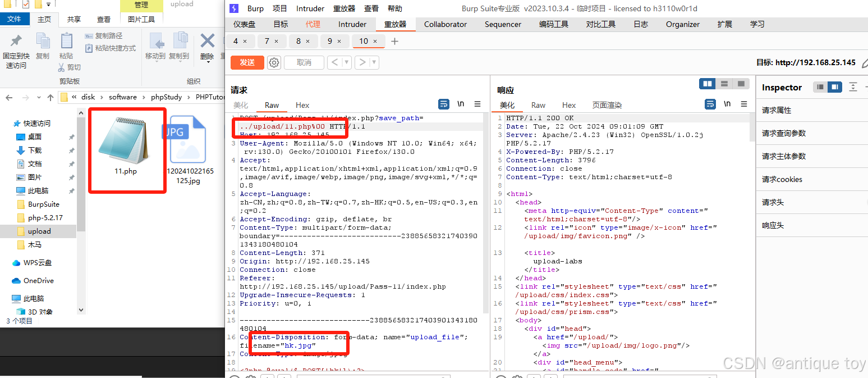The width and height of the screenshot is (868, 378).
Task: Click Explorer 复制到 (Copy to) icon
Action: 180,41
